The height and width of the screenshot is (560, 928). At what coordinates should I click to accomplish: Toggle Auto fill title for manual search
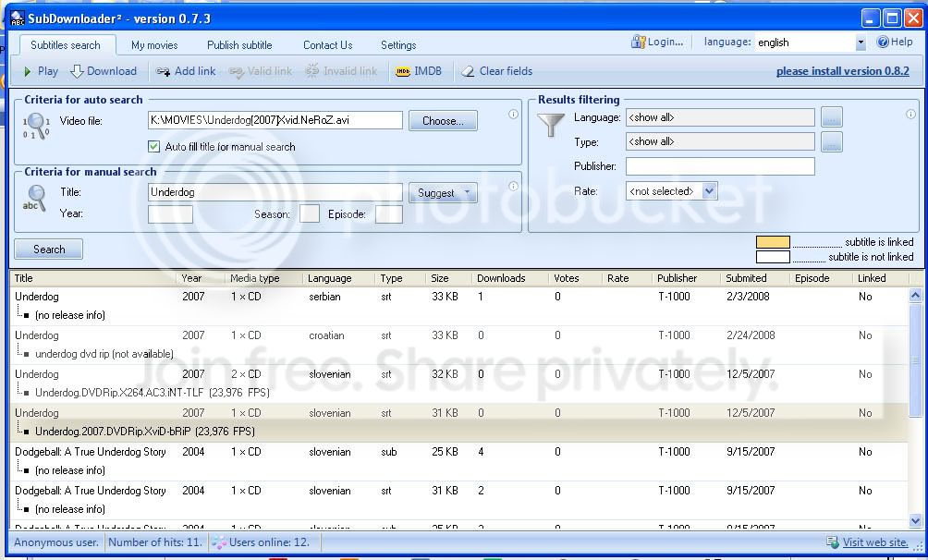click(x=153, y=147)
